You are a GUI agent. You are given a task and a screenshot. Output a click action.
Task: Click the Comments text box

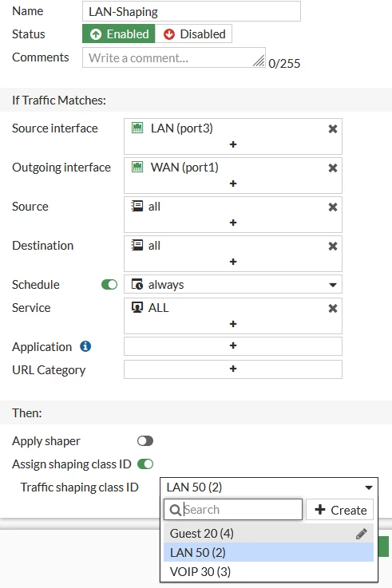coord(174,57)
